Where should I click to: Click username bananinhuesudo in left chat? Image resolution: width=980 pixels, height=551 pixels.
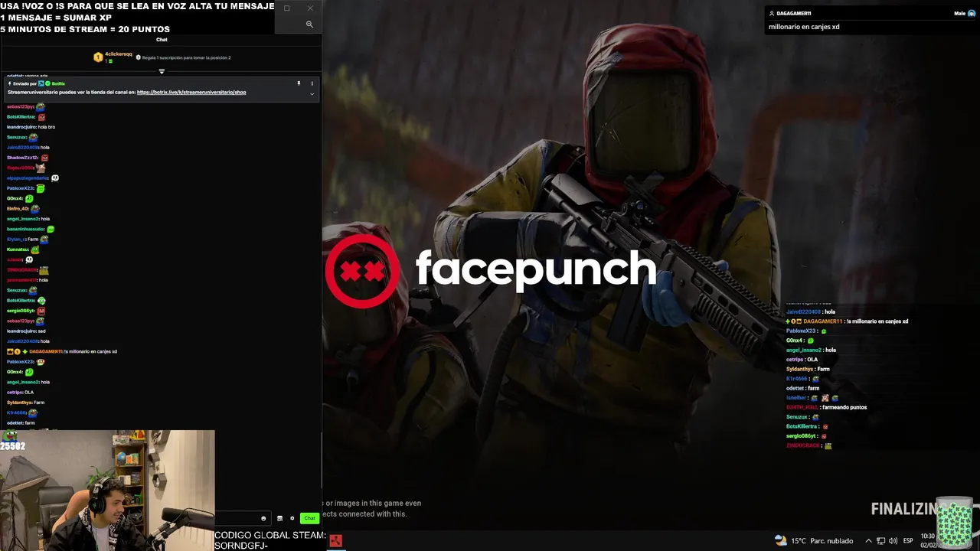pos(25,229)
